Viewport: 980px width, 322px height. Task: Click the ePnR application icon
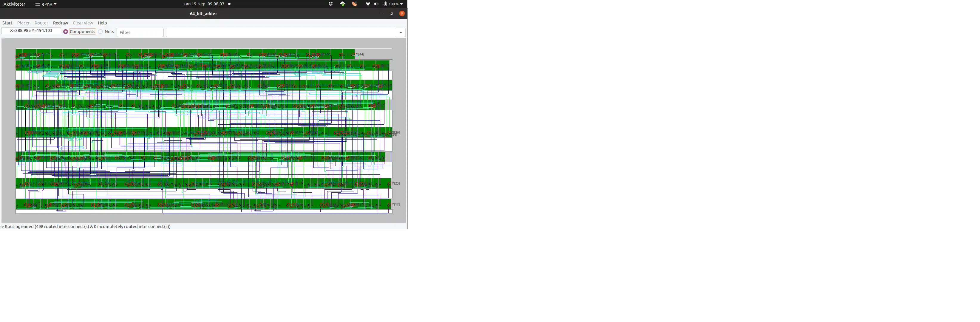pyautogui.click(x=38, y=4)
